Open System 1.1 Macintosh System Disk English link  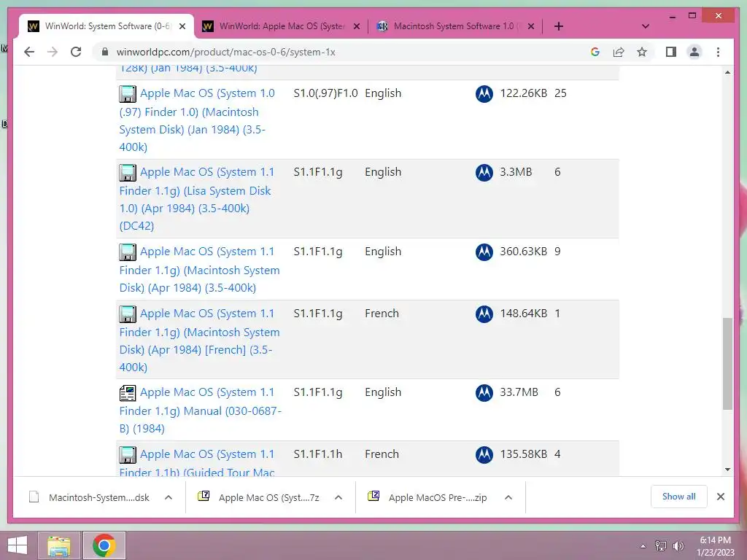(x=199, y=269)
